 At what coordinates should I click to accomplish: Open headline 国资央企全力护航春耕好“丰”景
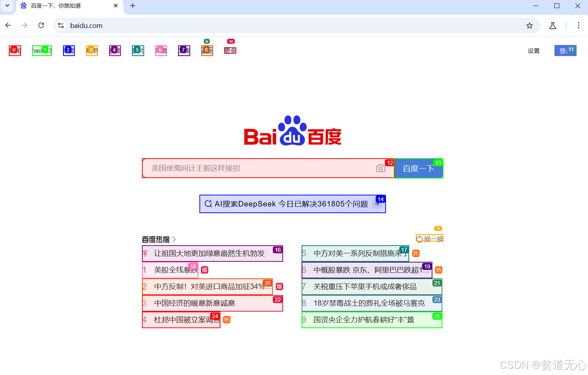tap(372, 320)
